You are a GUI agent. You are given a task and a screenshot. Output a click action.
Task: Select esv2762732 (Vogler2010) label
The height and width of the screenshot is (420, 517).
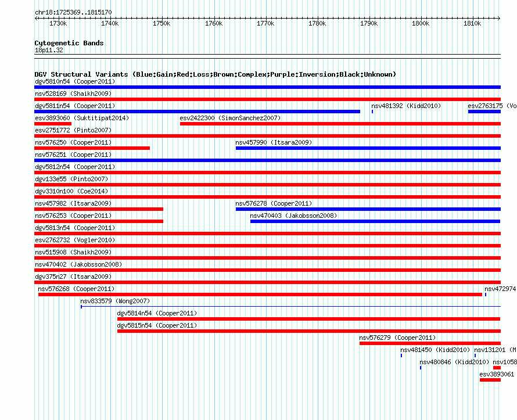click(75, 240)
